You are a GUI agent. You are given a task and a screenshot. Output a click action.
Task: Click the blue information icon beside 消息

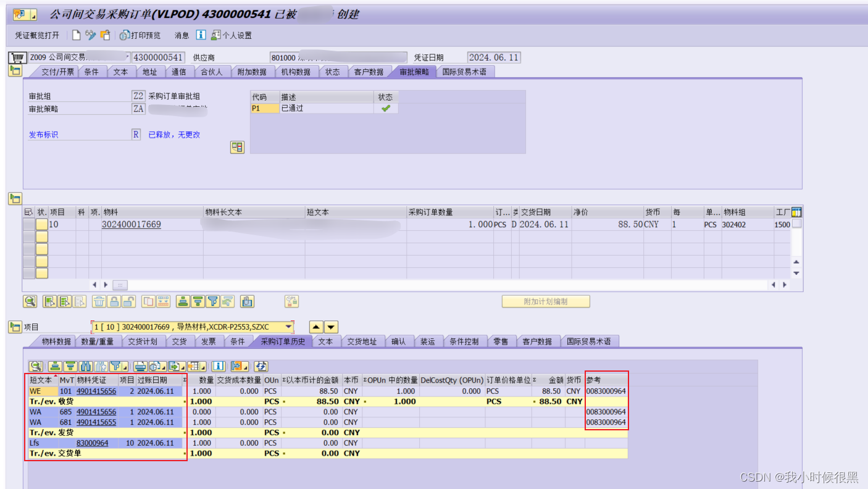click(201, 35)
